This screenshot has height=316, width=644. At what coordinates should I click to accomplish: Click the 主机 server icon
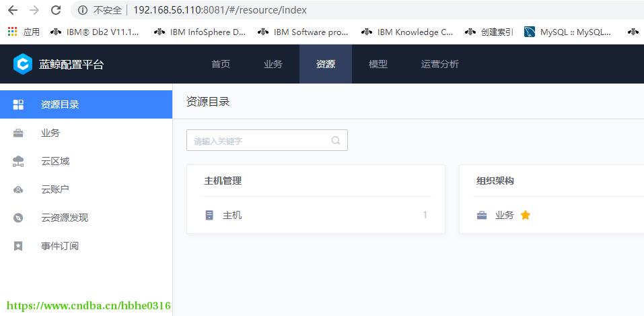[x=209, y=215]
